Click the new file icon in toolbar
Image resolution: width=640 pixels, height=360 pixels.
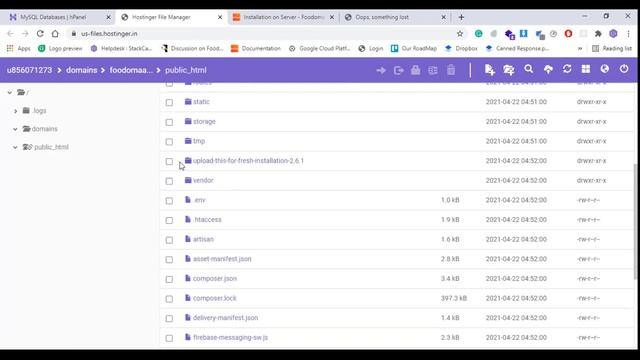[x=489, y=70]
